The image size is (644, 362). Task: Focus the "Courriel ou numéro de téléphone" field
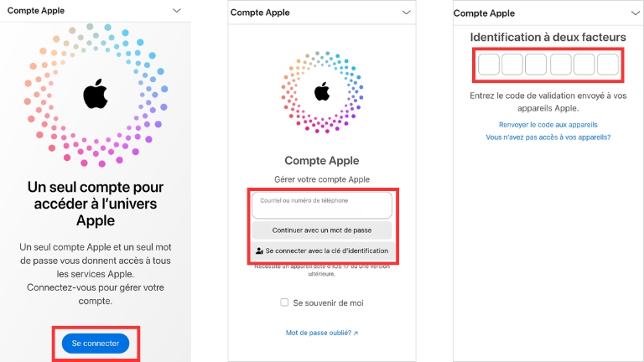tap(322, 205)
